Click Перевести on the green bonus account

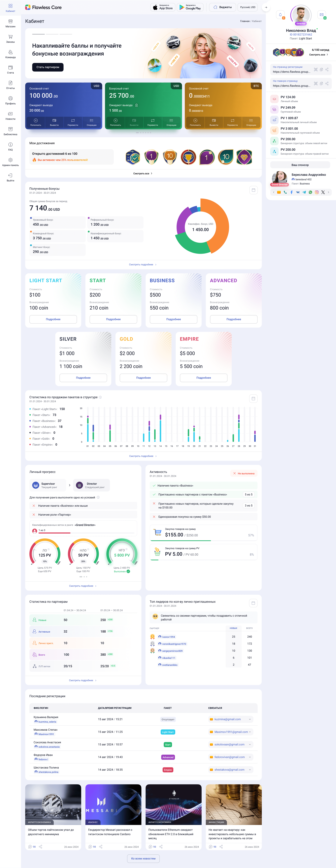[153, 122]
